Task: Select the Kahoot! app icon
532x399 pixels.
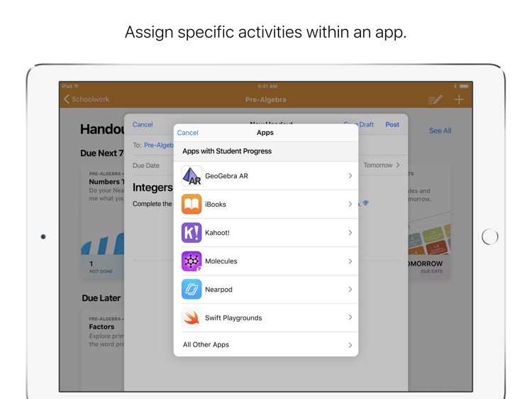Action: tap(192, 233)
